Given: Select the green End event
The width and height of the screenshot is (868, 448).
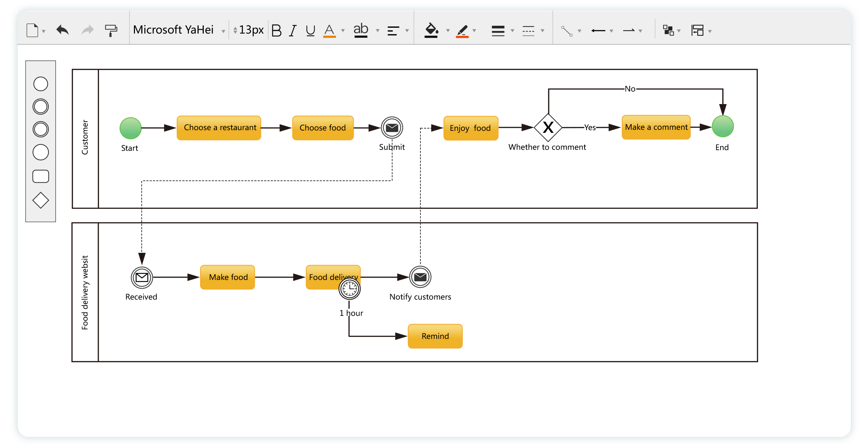Looking at the screenshot, I should pyautogui.click(x=723, y=126).
